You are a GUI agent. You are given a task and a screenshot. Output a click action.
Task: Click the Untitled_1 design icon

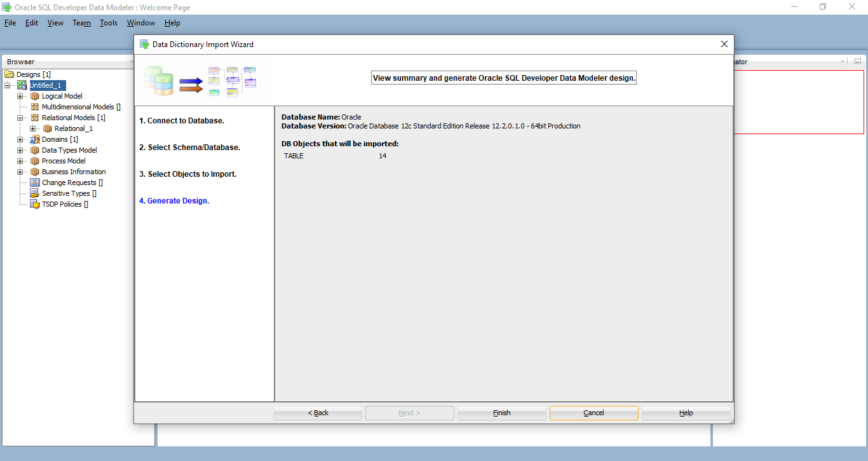click(x=22, y=85)
